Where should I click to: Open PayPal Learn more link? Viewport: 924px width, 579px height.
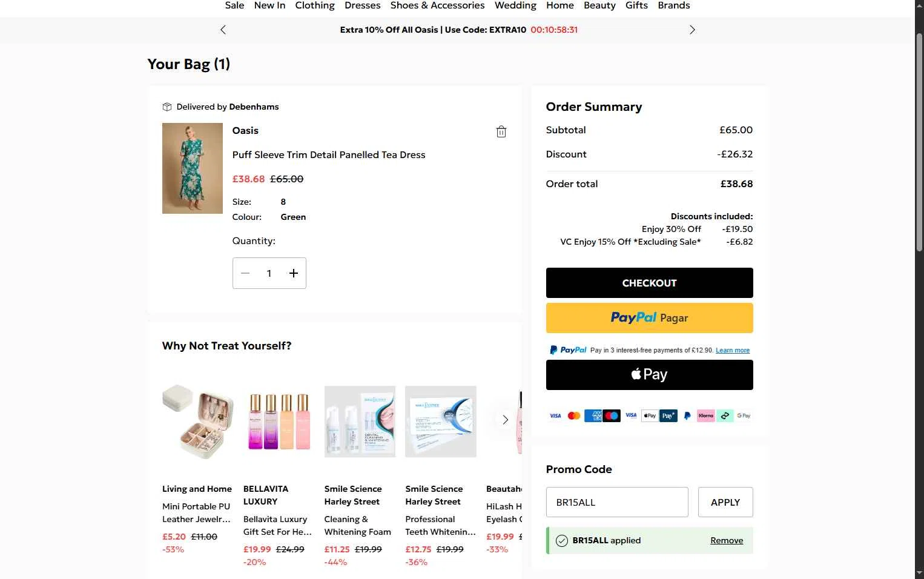click(x=733, y=350)
